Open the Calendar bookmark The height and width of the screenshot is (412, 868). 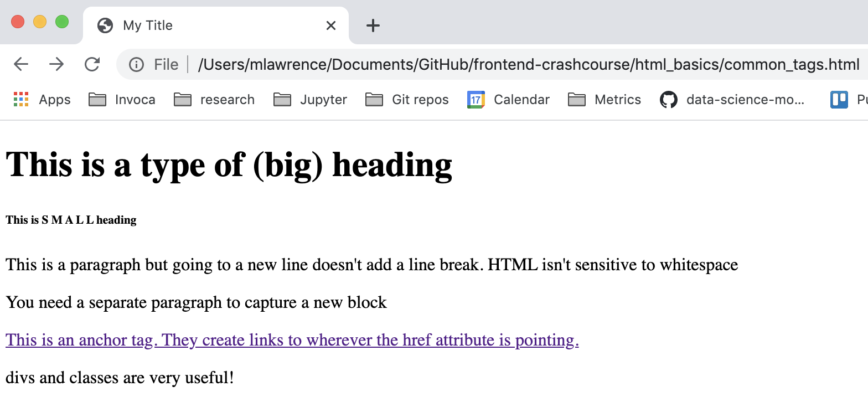click(x=509, y=100)
